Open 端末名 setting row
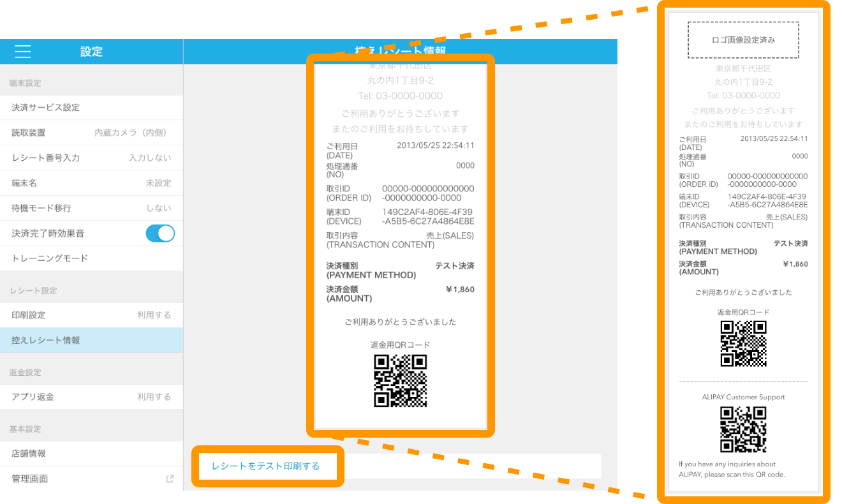Viewport: 842px width, 504px height. [x=91, y=183]
